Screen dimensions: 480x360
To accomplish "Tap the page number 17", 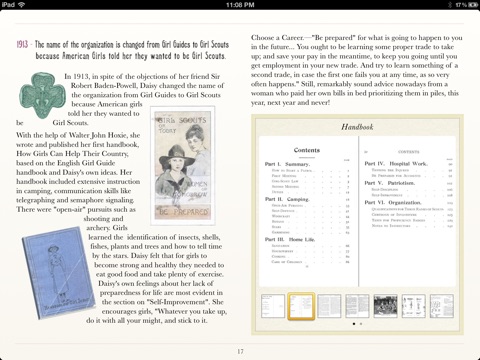I will pos(240,351).
